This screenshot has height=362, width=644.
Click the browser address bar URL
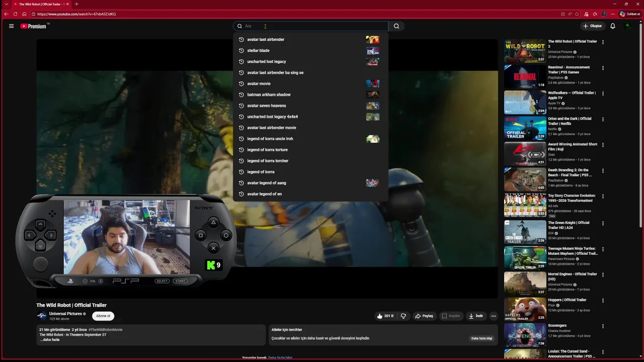pos(76,14)
